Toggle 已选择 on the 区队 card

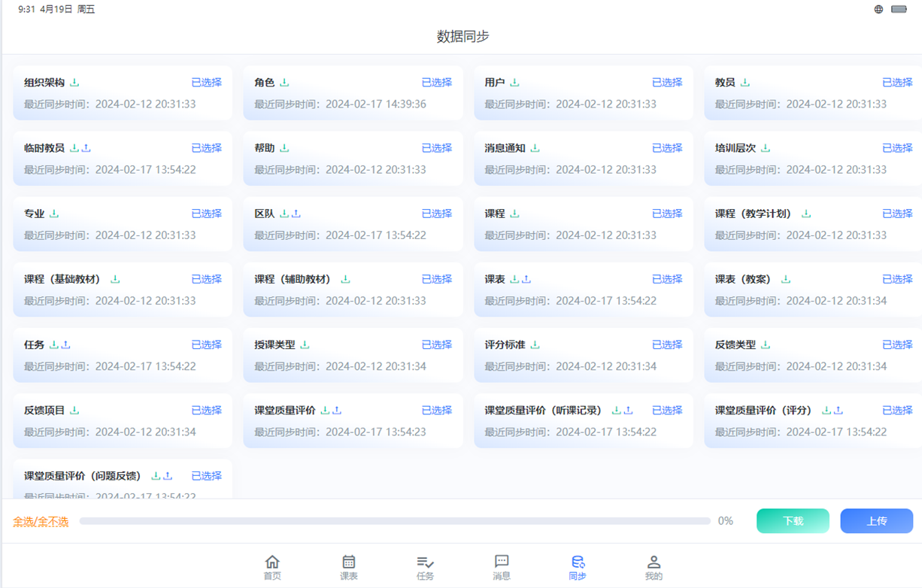436,214
